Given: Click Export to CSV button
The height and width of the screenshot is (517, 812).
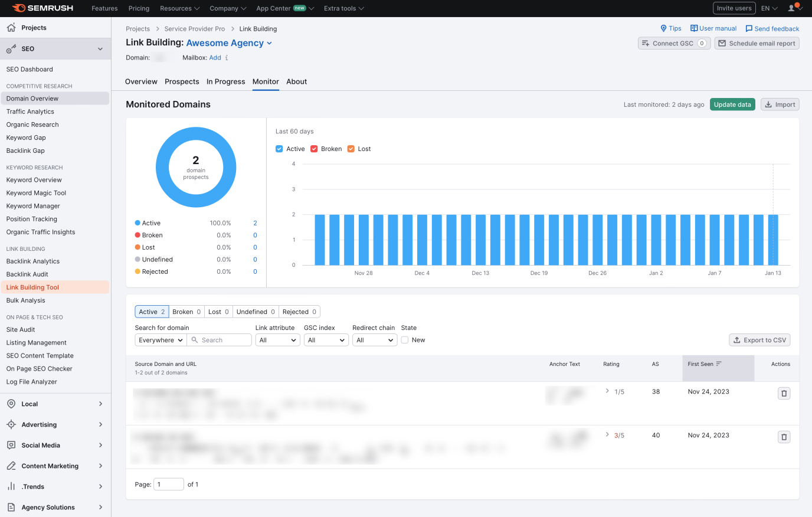Looking at the screenshot, I should coord(759,340).
